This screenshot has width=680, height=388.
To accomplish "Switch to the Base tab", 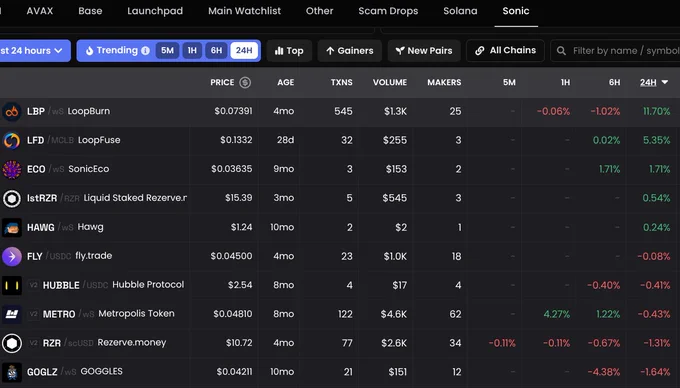I will (90, 11).
